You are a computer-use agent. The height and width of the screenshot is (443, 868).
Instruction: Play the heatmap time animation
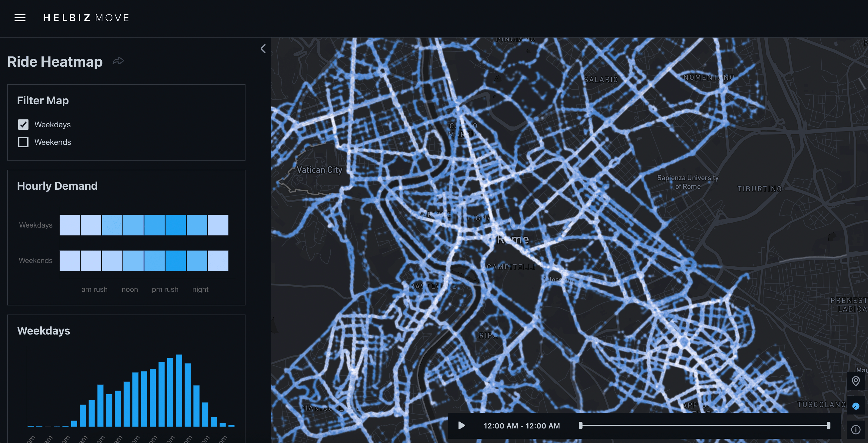(462, 425)
